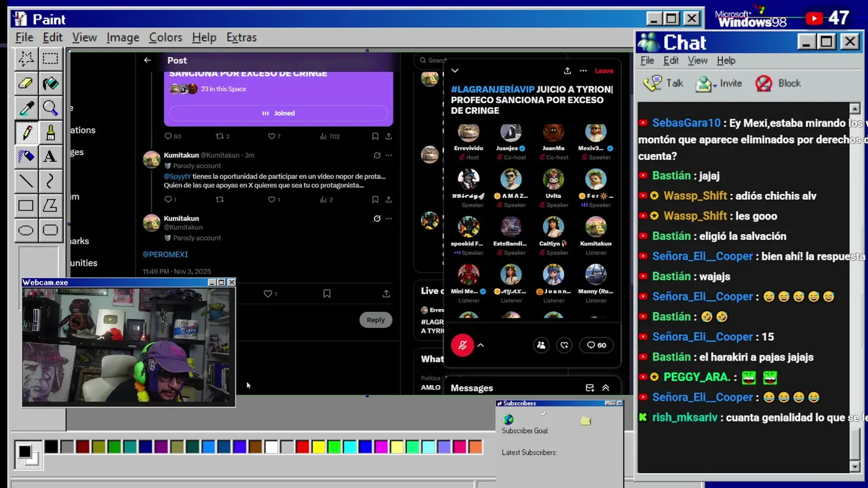The height and width of the screenshot is (488, 868).
Task: Open the 60 comments bubble in Space
Action: (x=597, y=345)
